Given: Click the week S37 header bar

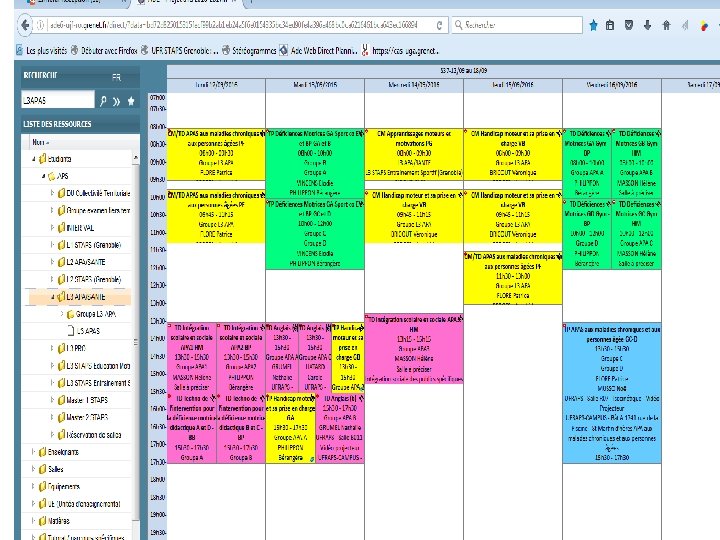Looking at the screenshot, I should (464, 71).
